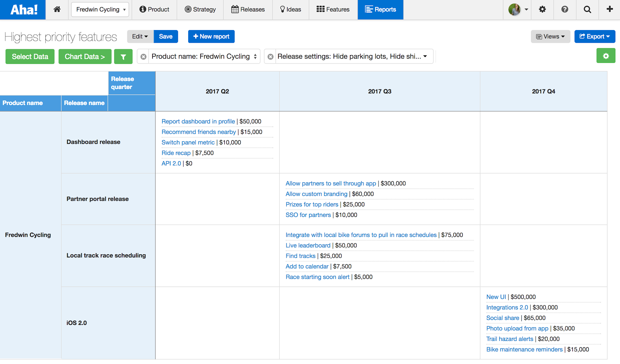Open the report customization green gear
Viewport: 620px width, 364px height.
click(x=606, y=56)
